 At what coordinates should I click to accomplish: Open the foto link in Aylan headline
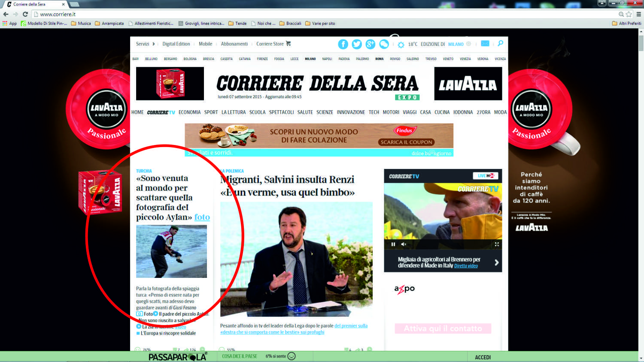202,217
